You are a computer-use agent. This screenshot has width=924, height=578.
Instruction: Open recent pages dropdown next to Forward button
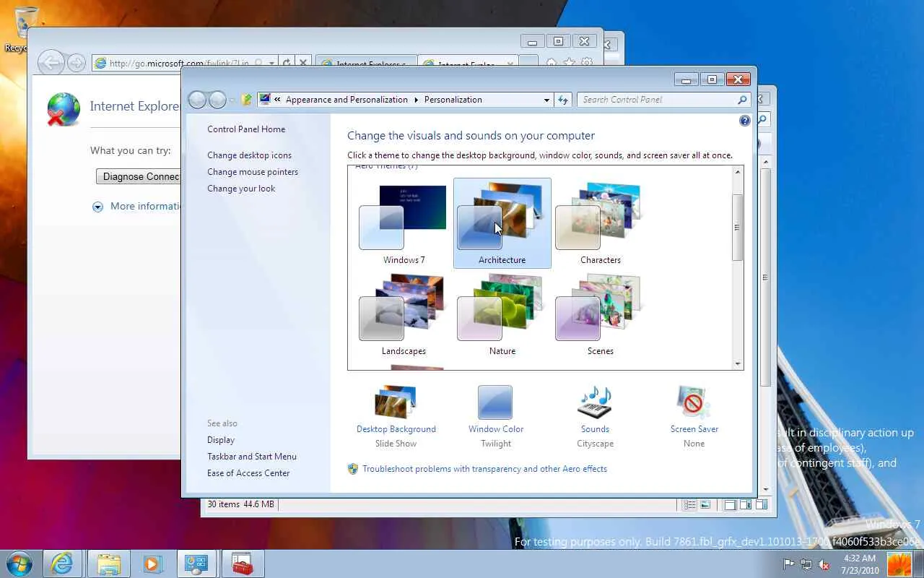coord(232,100)
